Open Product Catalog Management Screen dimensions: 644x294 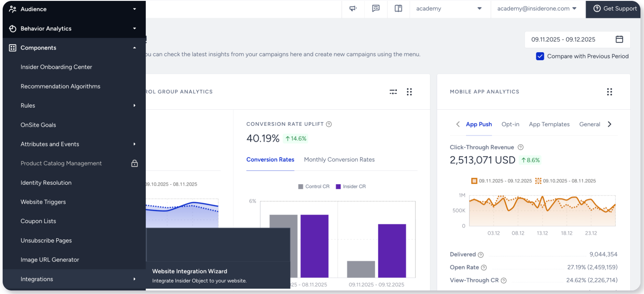pos(61,163)
